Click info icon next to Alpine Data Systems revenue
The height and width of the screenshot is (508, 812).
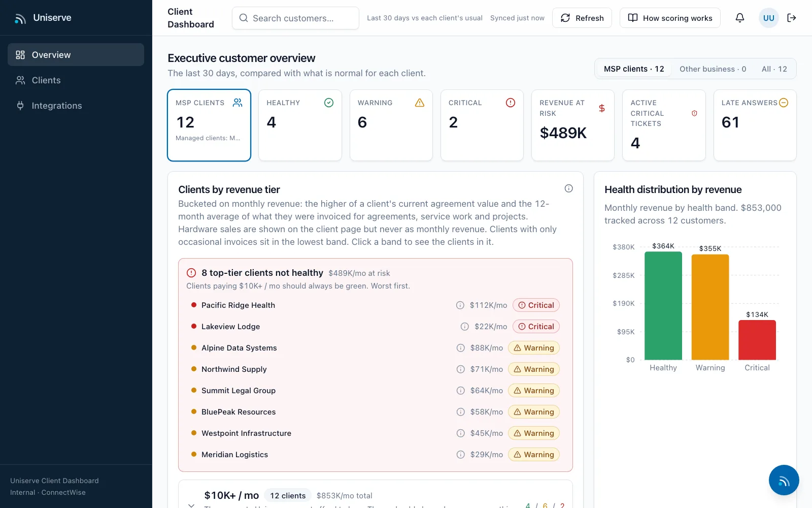pos(461,348)
